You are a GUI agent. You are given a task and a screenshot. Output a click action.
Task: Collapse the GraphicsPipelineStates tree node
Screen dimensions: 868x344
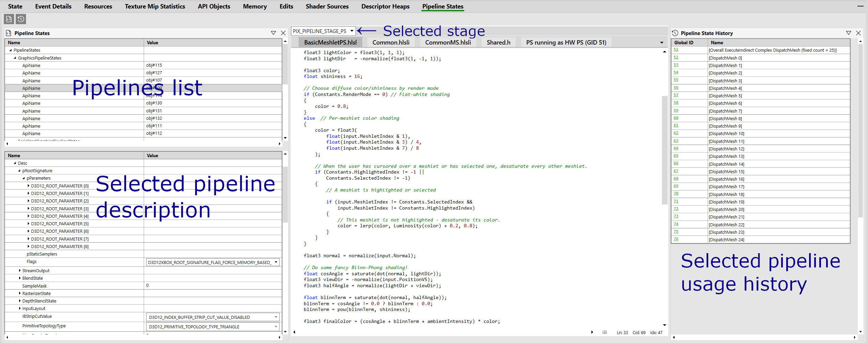coord(15,58)
